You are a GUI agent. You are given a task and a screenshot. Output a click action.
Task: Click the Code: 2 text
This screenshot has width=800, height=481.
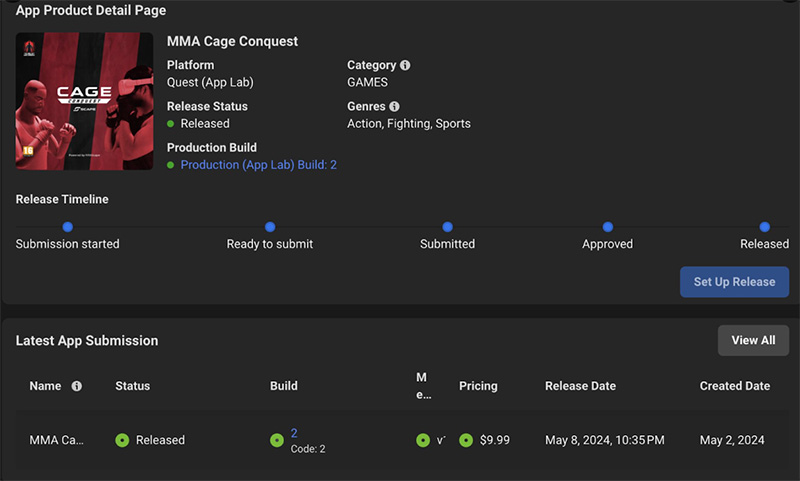point(308,449)
